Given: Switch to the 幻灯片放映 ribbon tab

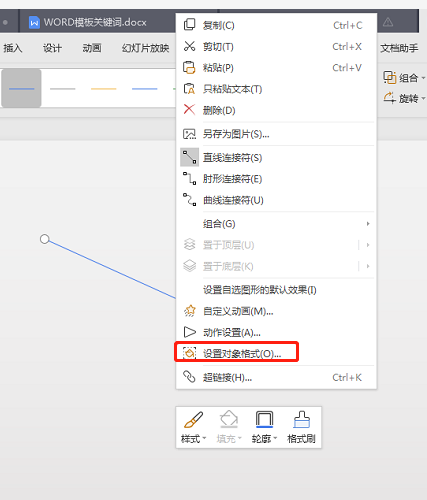Looking at the screenshot, I should point(146,48).
